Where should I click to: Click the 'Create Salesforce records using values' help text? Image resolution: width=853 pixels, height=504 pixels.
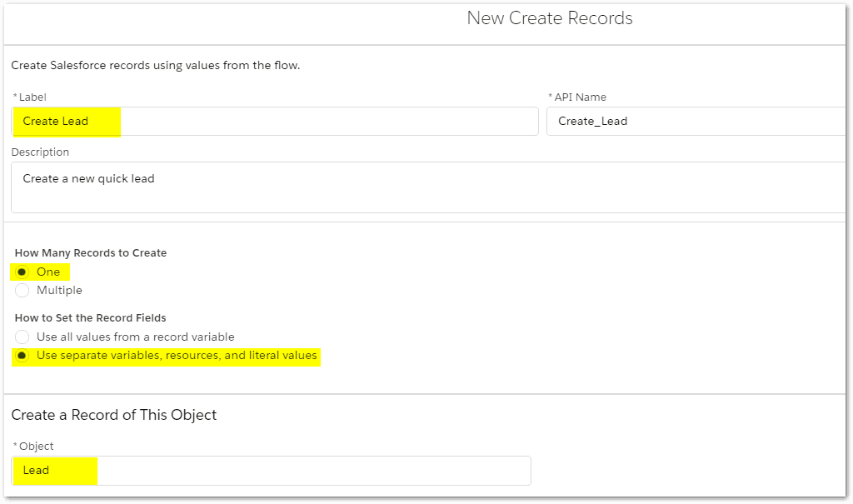(156, 65)
